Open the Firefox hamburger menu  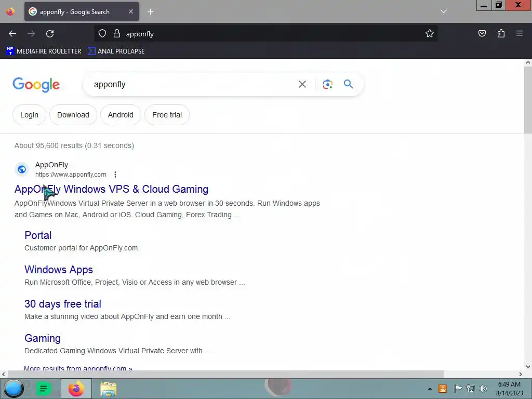(520, 33)
